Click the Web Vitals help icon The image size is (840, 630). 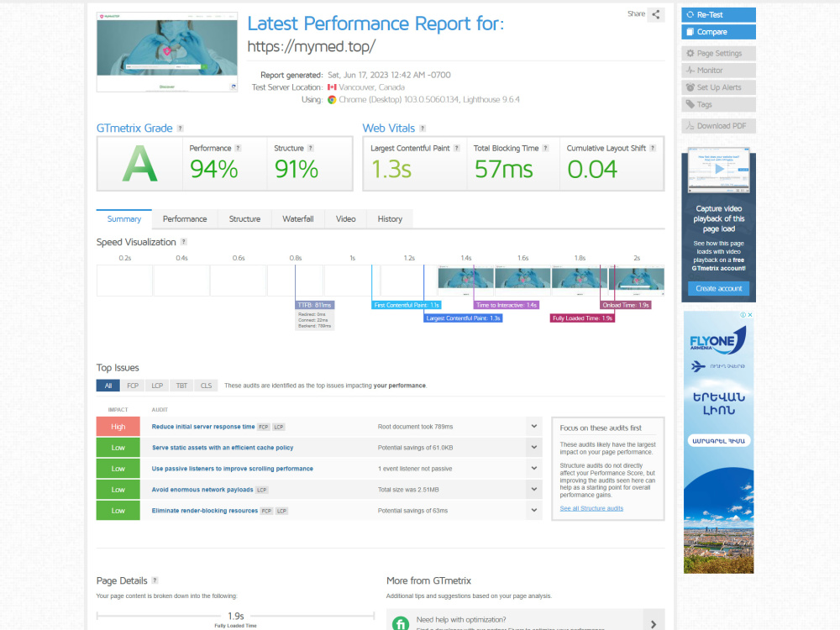[423, 129]
